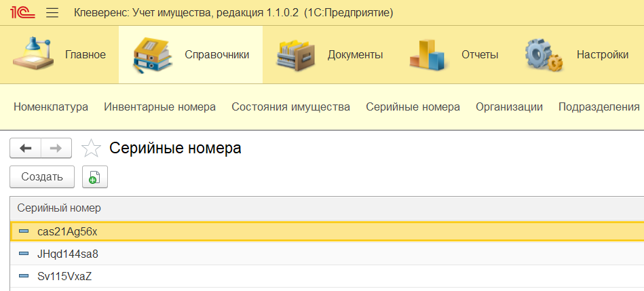The image size is (644, 291).
Task: Open Подразделения section link
Action: pyautogui.click(x=599, y=107)
